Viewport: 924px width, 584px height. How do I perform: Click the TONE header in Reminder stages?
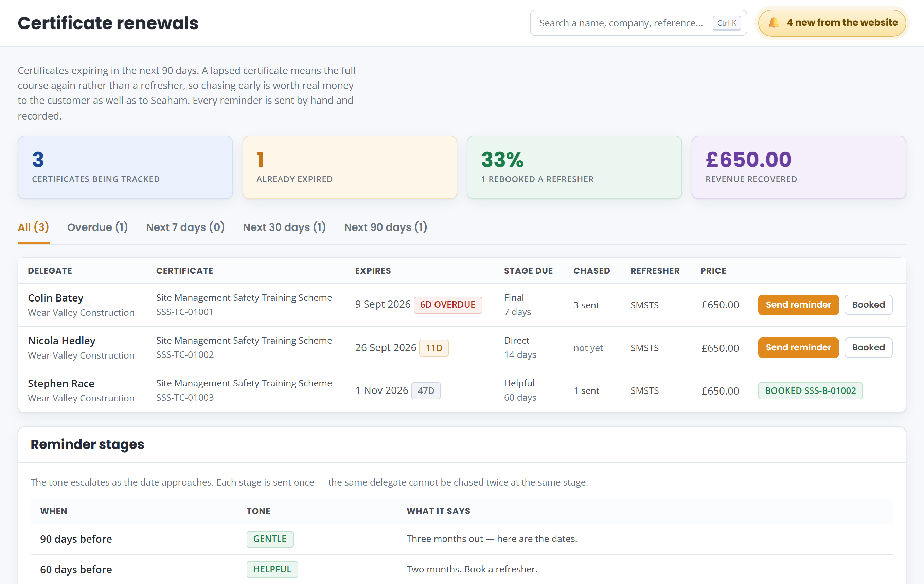point(258,511)
